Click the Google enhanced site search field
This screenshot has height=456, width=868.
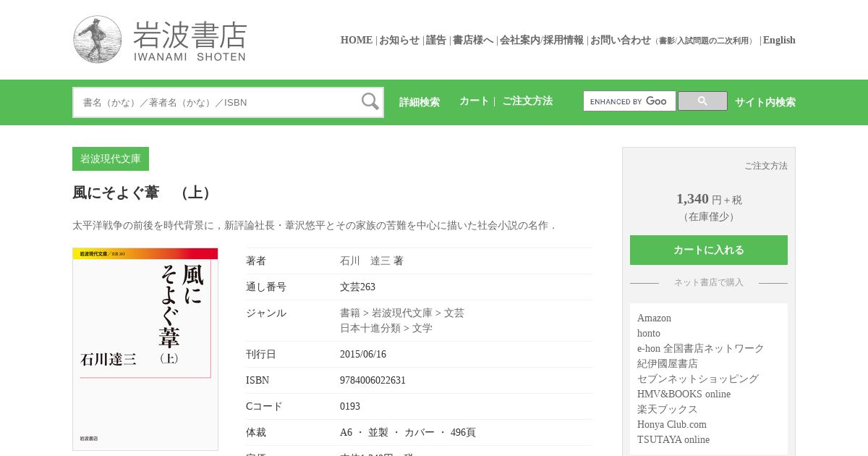629,101
